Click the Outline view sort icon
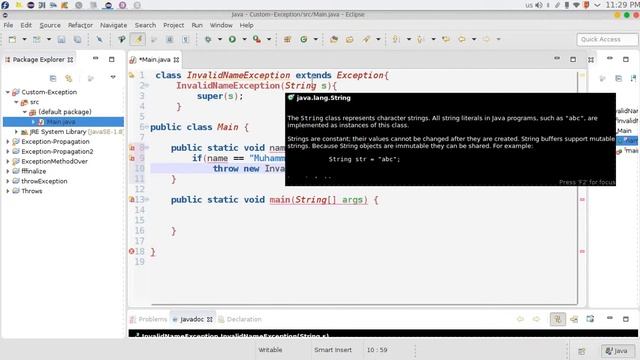Screen dimensions: 640x360 pyautogui.click(x=633, y=78)
